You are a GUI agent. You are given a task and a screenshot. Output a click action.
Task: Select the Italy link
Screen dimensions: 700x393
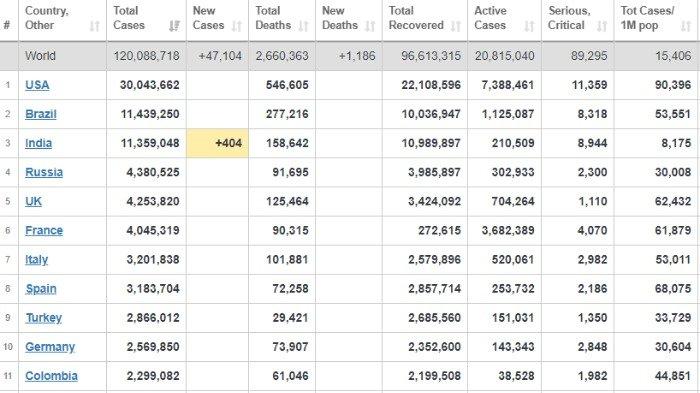click(x=36, y=259)
